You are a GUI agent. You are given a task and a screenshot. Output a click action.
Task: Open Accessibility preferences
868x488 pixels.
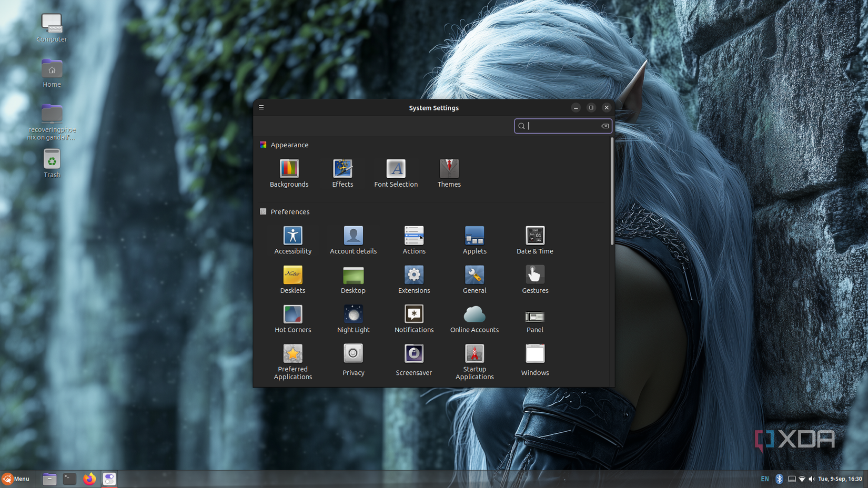pos(292,240)
